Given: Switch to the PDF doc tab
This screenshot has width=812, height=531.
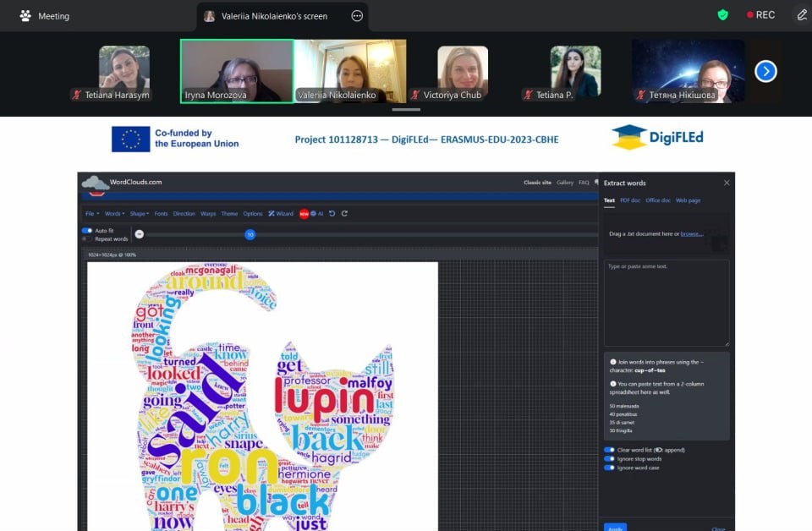Looking at the screenshot, I should click(629, 200).
